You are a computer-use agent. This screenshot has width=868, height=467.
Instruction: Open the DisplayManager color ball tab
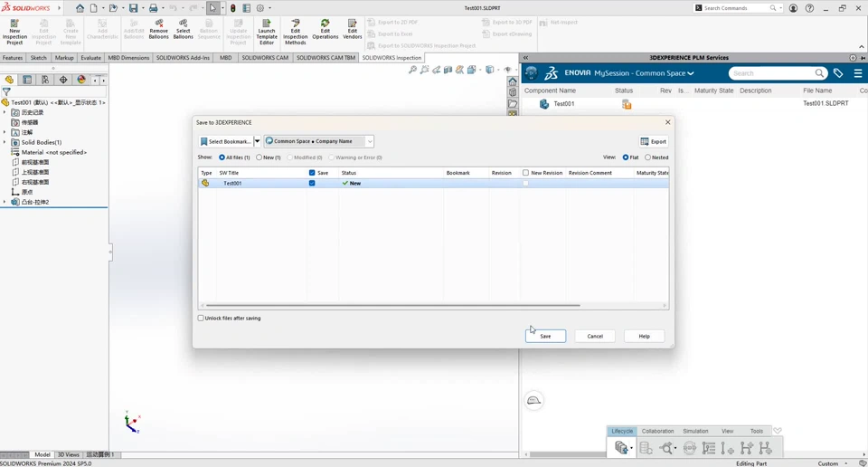pos(81,80)
